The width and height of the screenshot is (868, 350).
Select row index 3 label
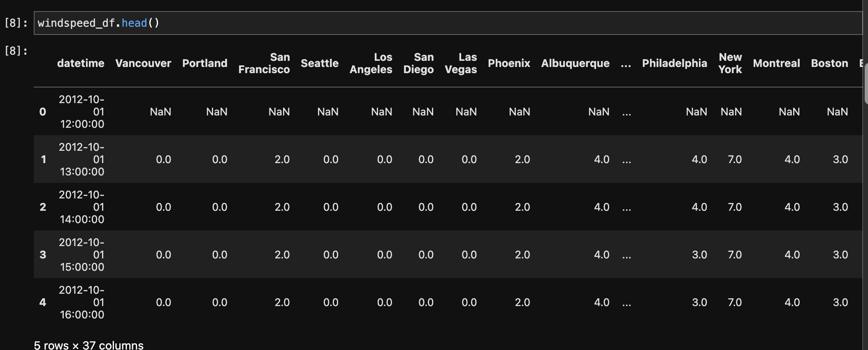coord(43,255)
